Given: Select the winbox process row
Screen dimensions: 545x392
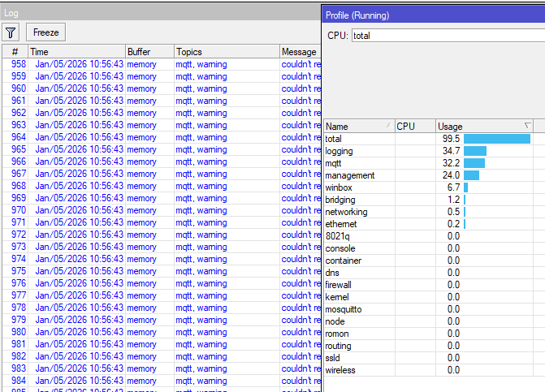Looking at the screenshot, I should point(435,187).
